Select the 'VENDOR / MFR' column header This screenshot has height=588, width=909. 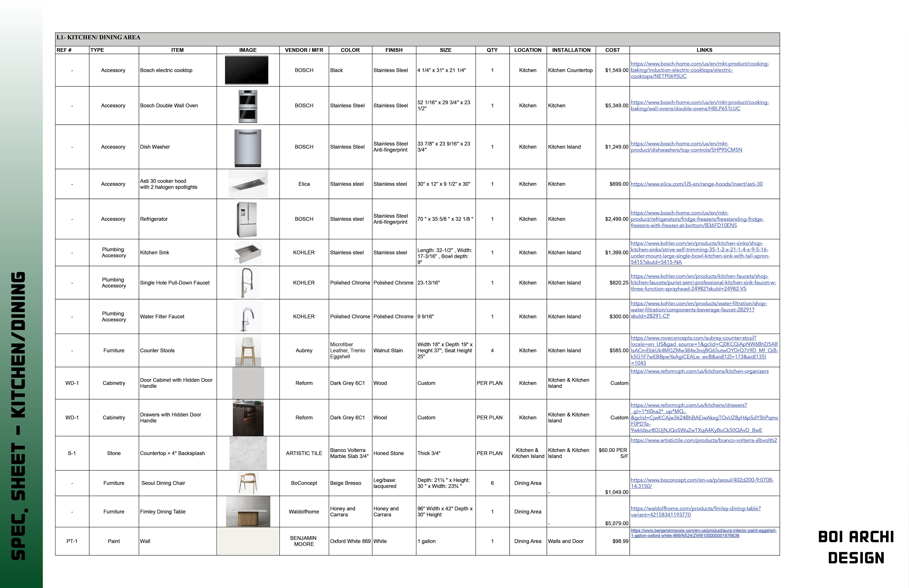tap(304, 50)
